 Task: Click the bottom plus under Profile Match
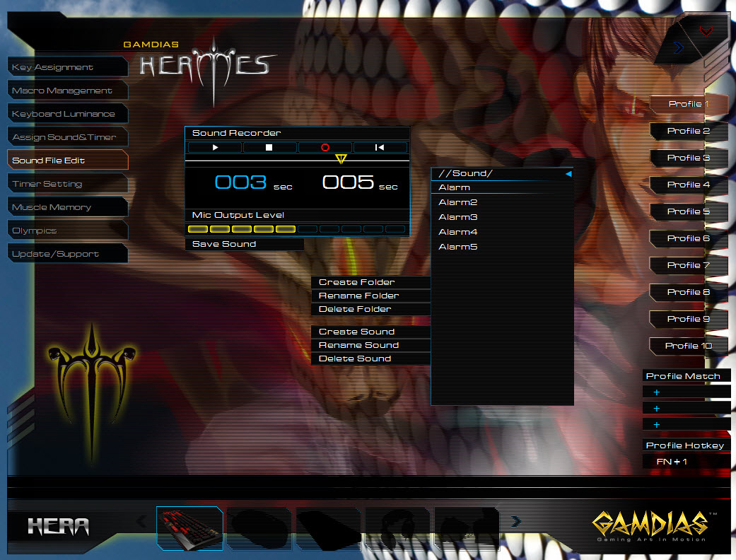657,425
